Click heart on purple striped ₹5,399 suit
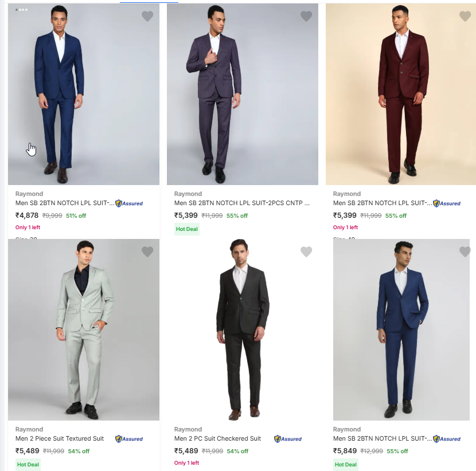This screenshot has height=471, width=476. (x=306, y=17)
